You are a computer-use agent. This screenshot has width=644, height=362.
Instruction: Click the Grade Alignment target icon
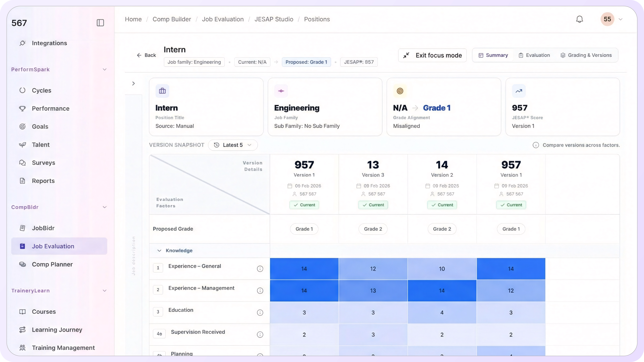(x=400, y=91)
